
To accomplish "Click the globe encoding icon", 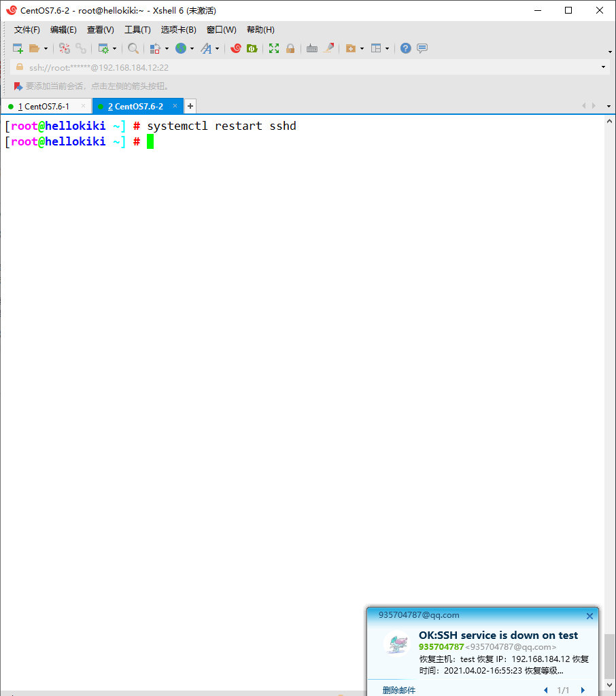I will (181, 48).
